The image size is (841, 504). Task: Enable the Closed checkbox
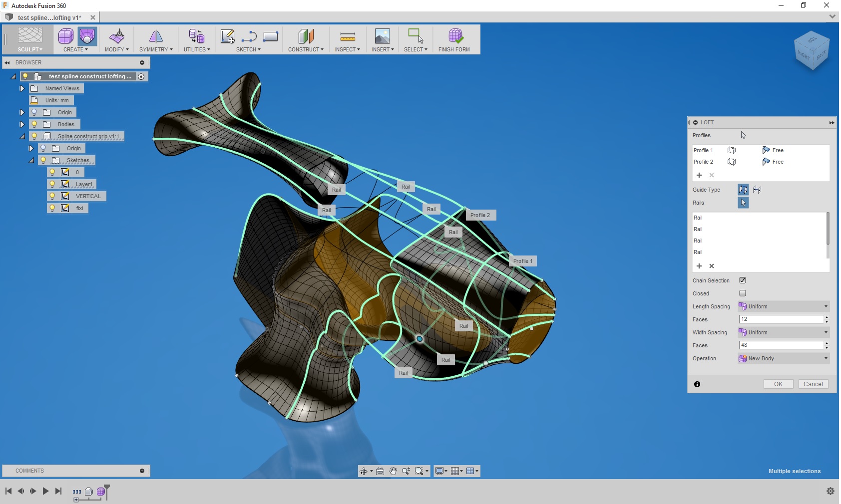point(743,293)
